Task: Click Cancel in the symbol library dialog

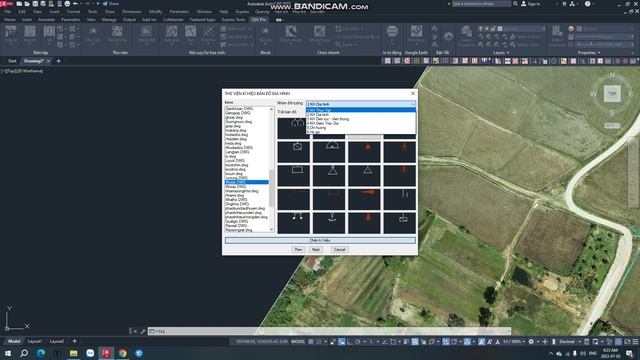Action: pyautogui.click(x=339, y=249)
